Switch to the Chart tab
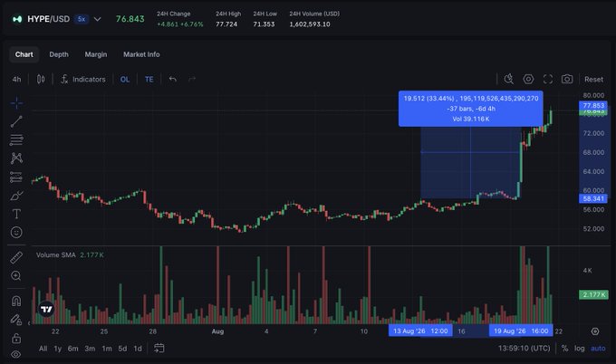This screenshot has height=364, width=616. 24,54
